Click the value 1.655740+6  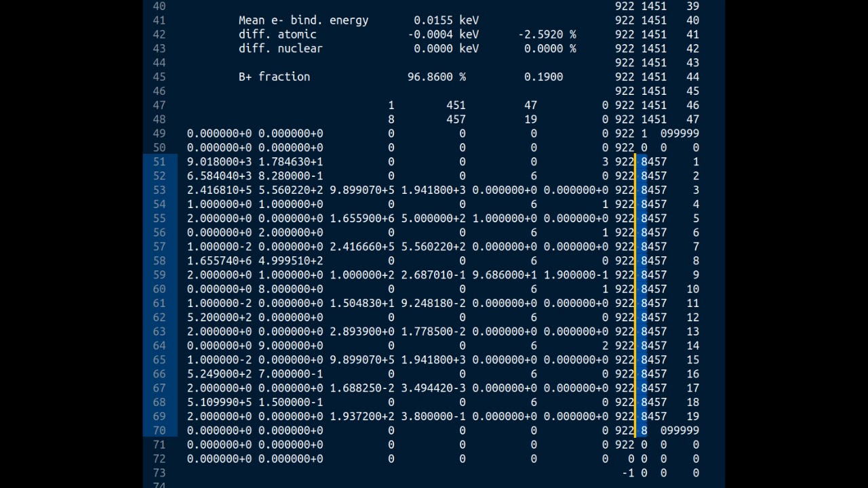point(219,261)
